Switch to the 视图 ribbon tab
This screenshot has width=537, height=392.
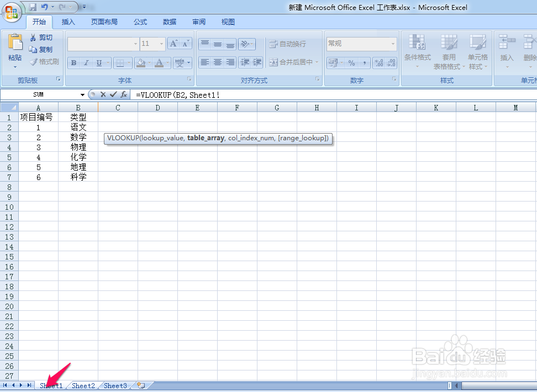(228, 22)
